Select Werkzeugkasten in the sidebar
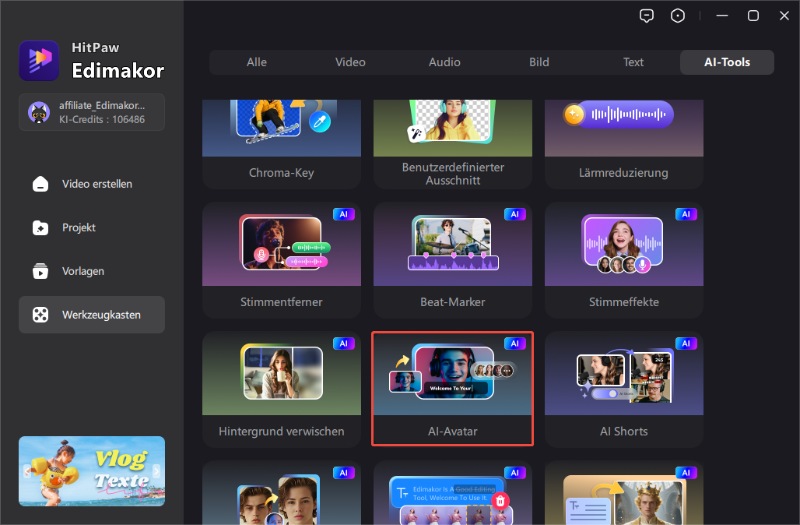The width and height of the screenshot is (800, 525). click(x=92, y=315)
